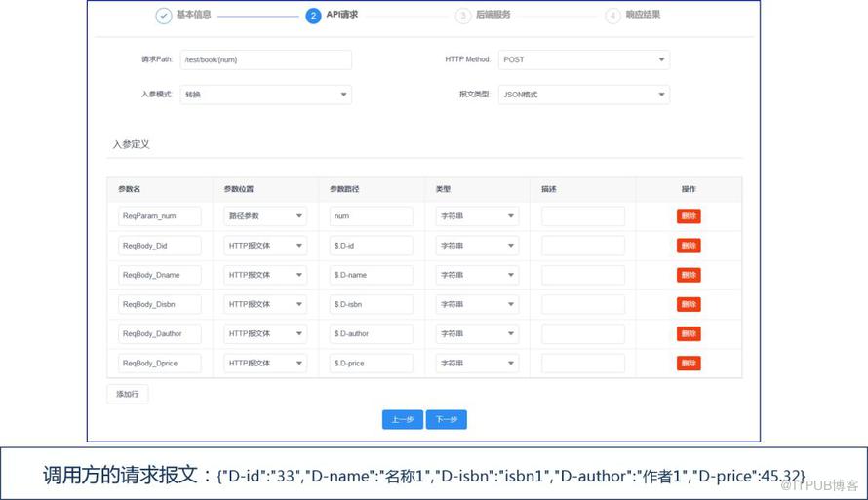Click the 下一步 next step button
This screenshot has width=868, height=500.
(x=446, y=419)
